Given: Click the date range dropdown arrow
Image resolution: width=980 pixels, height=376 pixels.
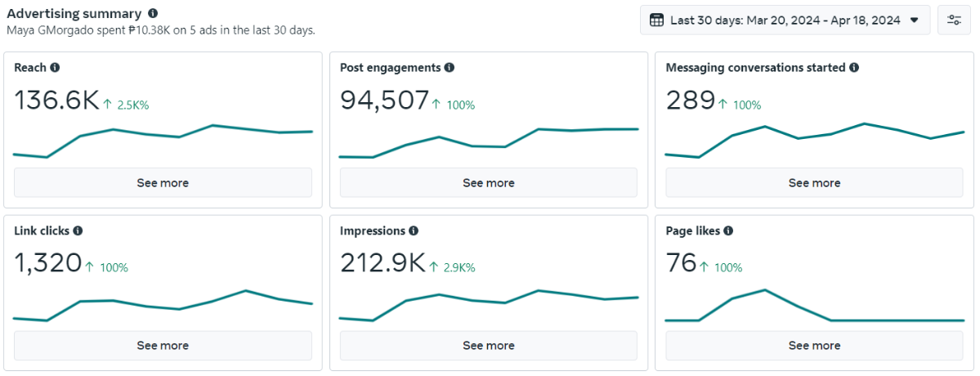Looking at the screenshot, I should [x=915, y=20].
